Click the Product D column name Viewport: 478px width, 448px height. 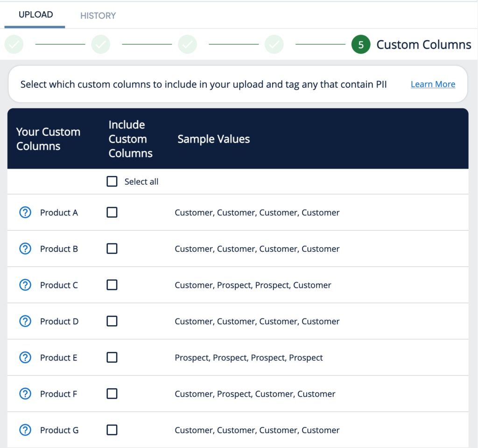coord(59,321)
